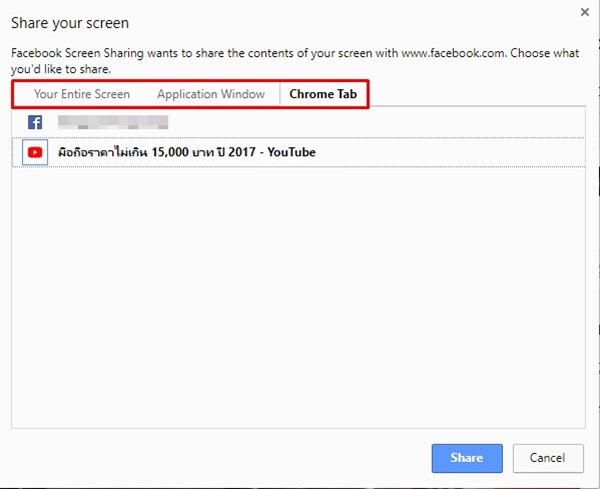Open the Application Window tab

pos(211,94)
